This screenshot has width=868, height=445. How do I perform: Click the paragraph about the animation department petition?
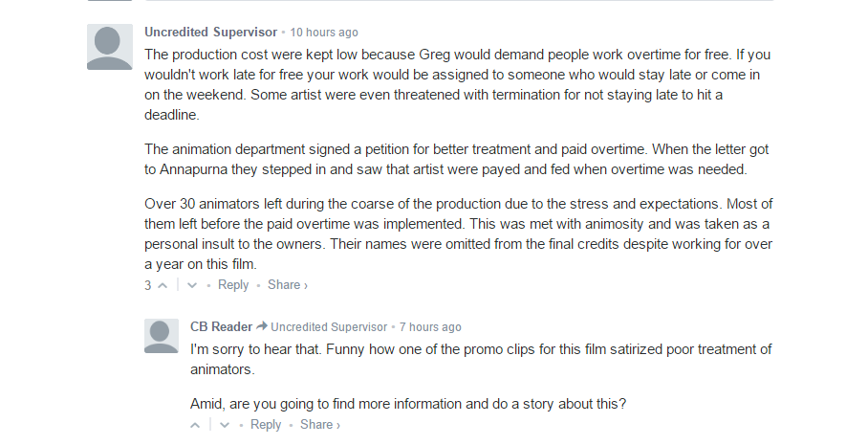point(457,160)
